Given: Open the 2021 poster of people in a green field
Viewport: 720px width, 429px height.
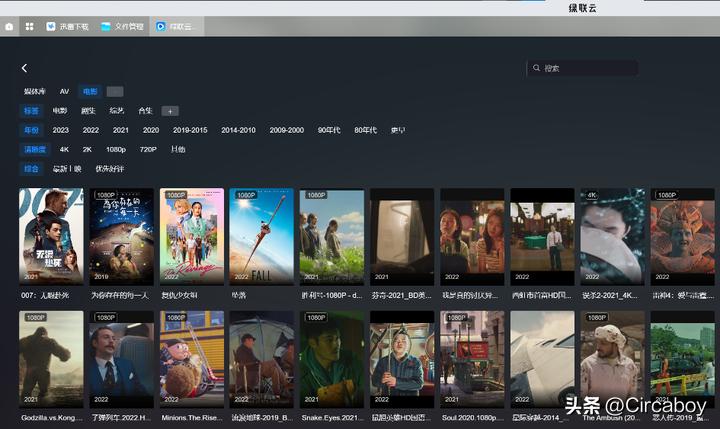Looking at the screenshot, I should tap(332, 237).
